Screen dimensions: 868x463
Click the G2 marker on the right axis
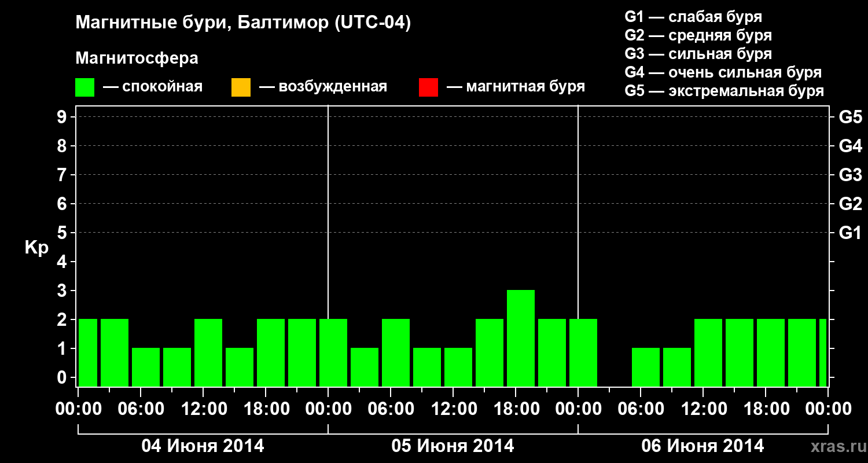(851, 204)
